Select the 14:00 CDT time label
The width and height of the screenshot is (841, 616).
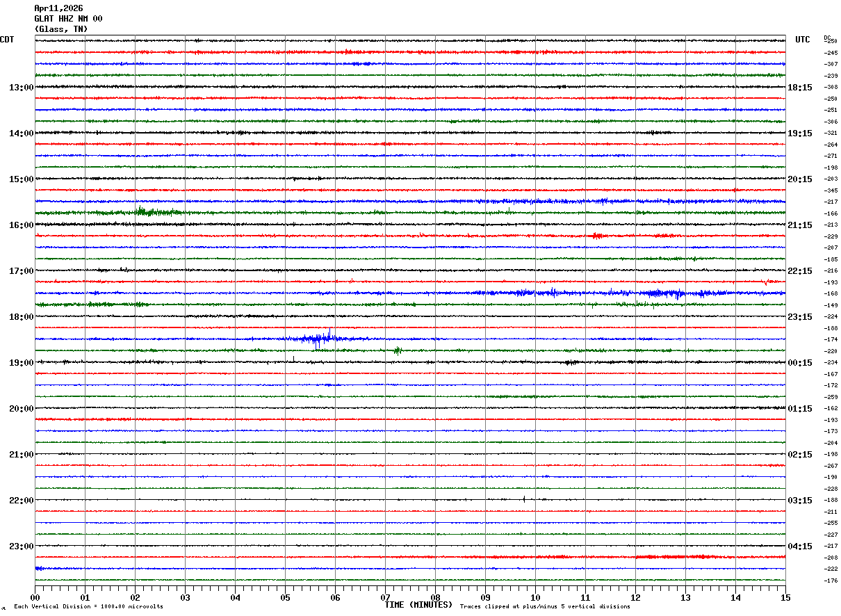coord(22,133)
